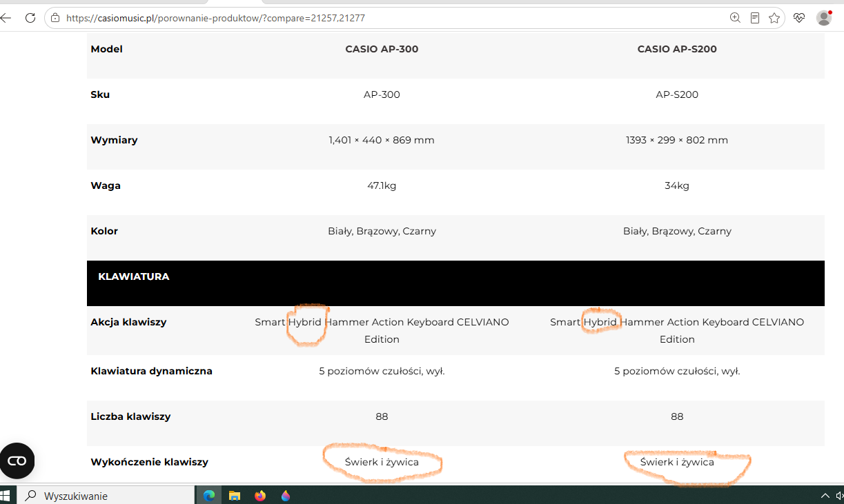
Task: Click AP-S200 Smart Hybrid Hammer Action text
Action: (x=677, y=330)
